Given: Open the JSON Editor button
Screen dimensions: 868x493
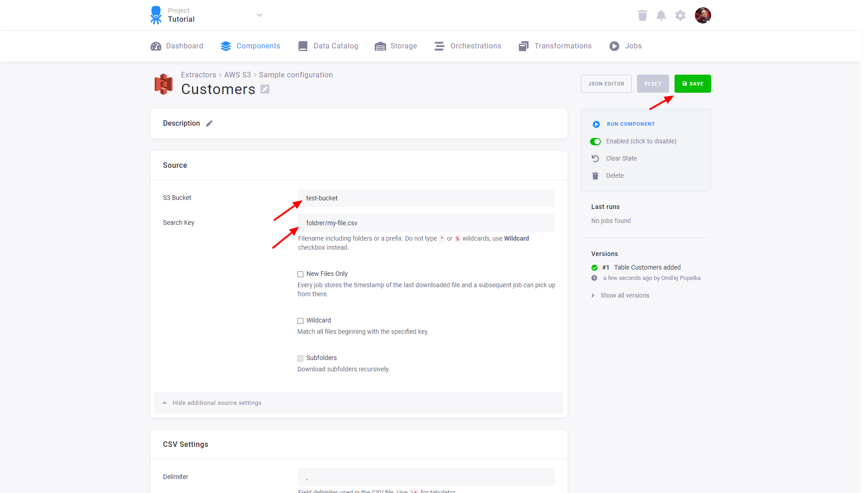Looking at the screenshot, I should (x=606, y=84).
